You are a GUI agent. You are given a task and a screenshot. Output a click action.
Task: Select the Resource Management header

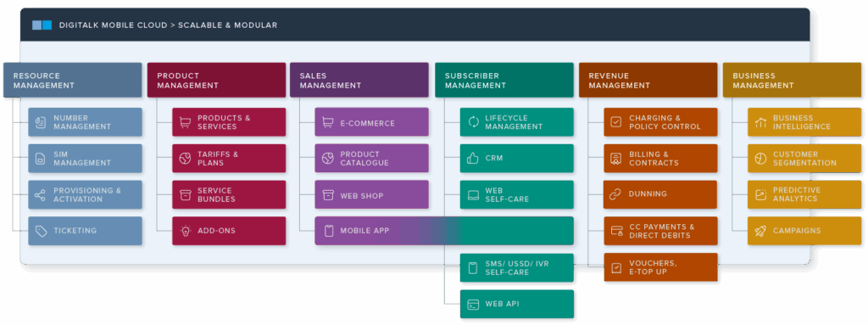(73, 81)
